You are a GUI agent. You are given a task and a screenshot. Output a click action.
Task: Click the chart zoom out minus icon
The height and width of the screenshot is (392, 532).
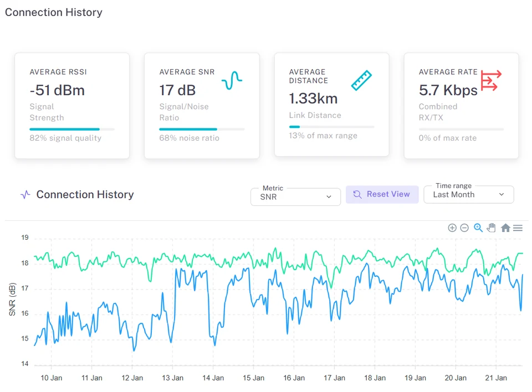pyautogui.click(x=464, y=228)
